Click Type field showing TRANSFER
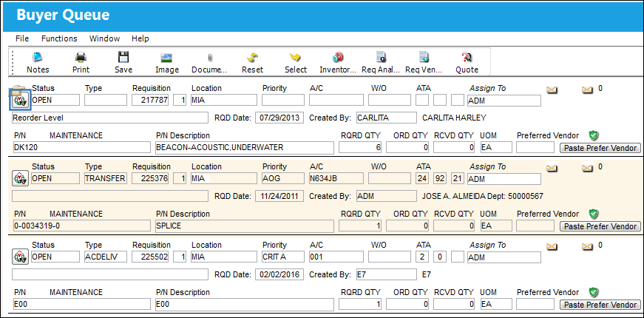 point(106,179)
